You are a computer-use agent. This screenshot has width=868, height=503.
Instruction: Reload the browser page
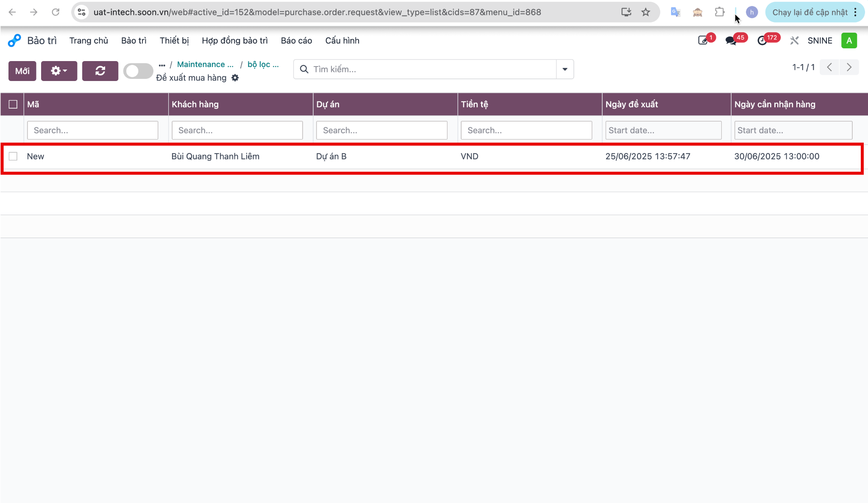point(56,12)
